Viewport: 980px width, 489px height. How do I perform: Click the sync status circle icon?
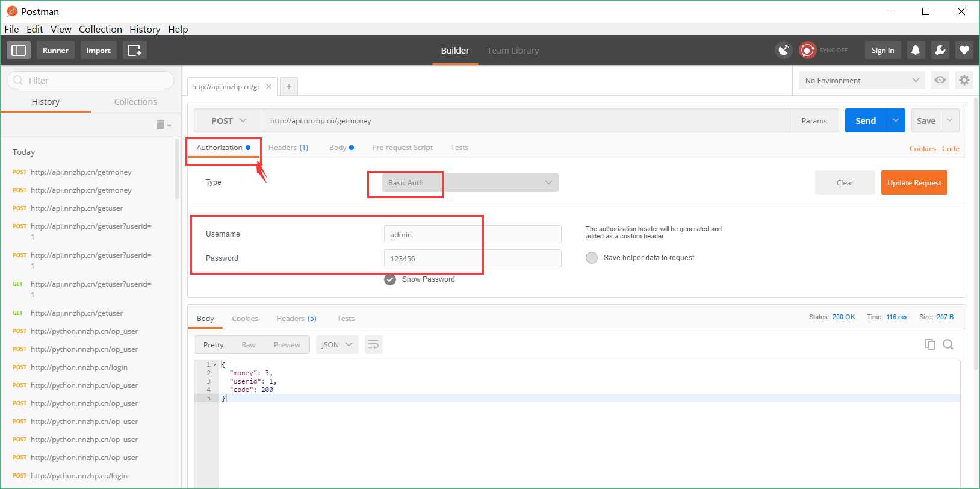[x=807, y=50]
